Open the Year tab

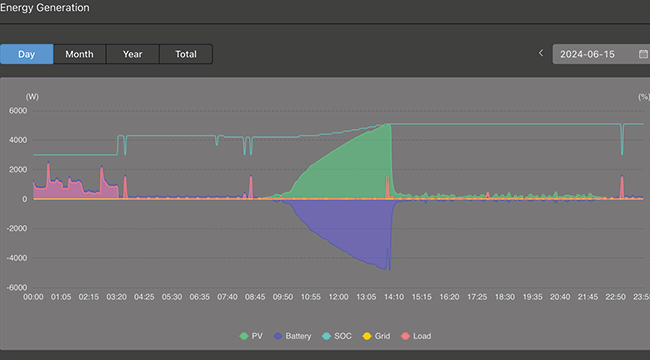(x=133, y=54)
